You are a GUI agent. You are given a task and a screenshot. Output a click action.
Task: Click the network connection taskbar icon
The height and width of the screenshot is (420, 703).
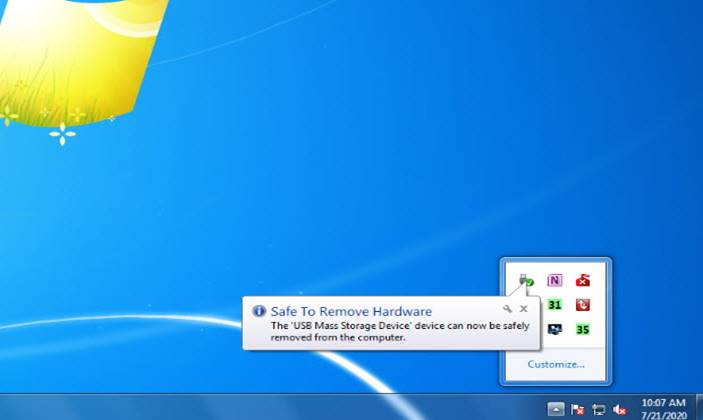[x=598, y=408]
